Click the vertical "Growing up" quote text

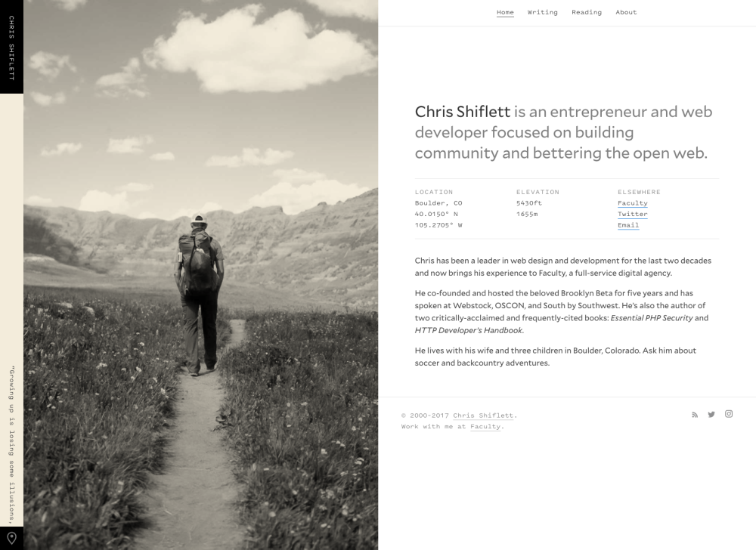click(11, 444)
